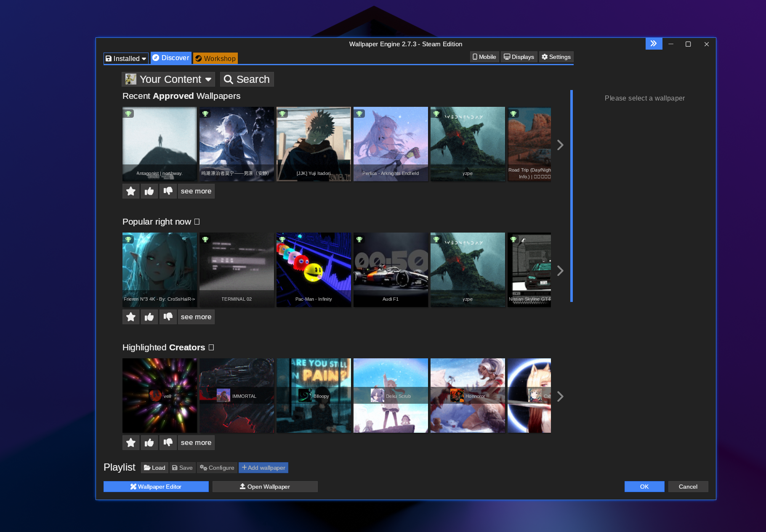Open the Blloopy creator card
Viewport: 766px width, 532px height.
point(314,395)
